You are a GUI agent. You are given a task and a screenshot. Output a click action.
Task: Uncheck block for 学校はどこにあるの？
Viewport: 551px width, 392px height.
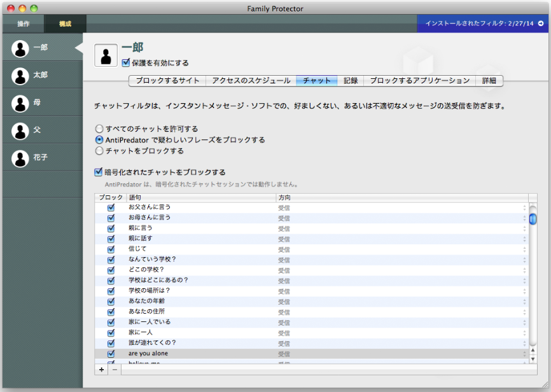111,281
